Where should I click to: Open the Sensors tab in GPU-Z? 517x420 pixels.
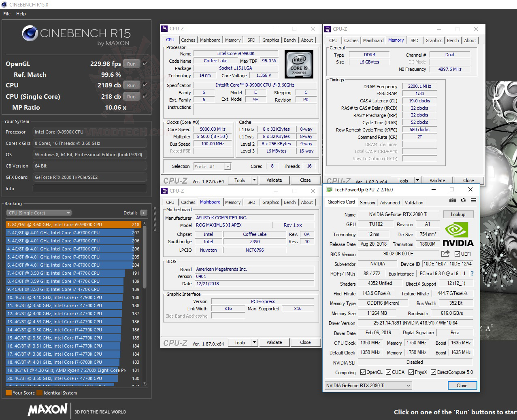point(367,203)
